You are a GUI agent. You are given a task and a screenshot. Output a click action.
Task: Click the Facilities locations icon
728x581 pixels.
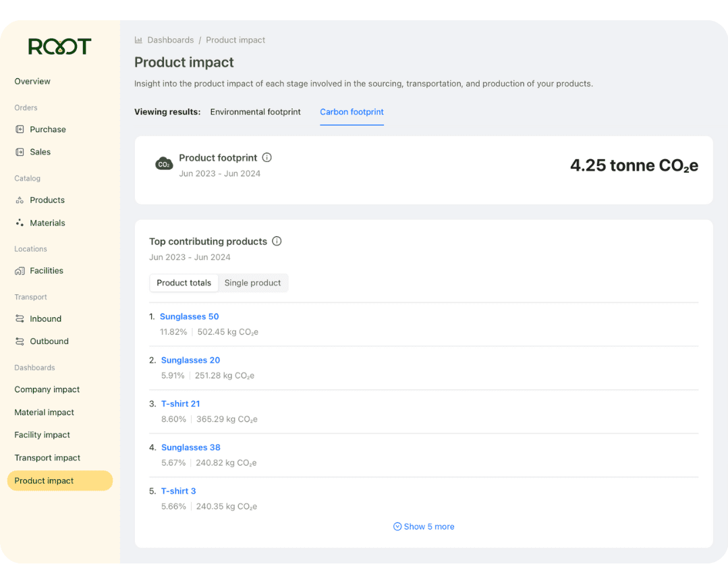pos(19,271)
